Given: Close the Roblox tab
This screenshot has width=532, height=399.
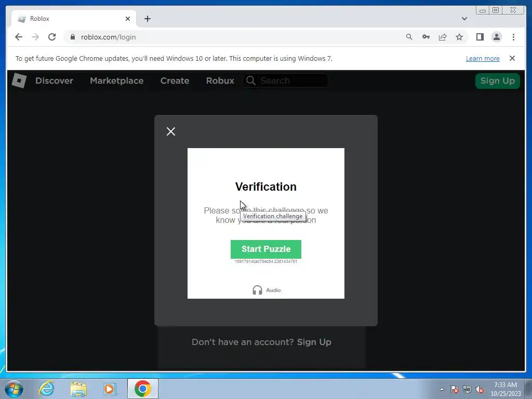Looking at the screenshot, I should [x=128, y=19].
